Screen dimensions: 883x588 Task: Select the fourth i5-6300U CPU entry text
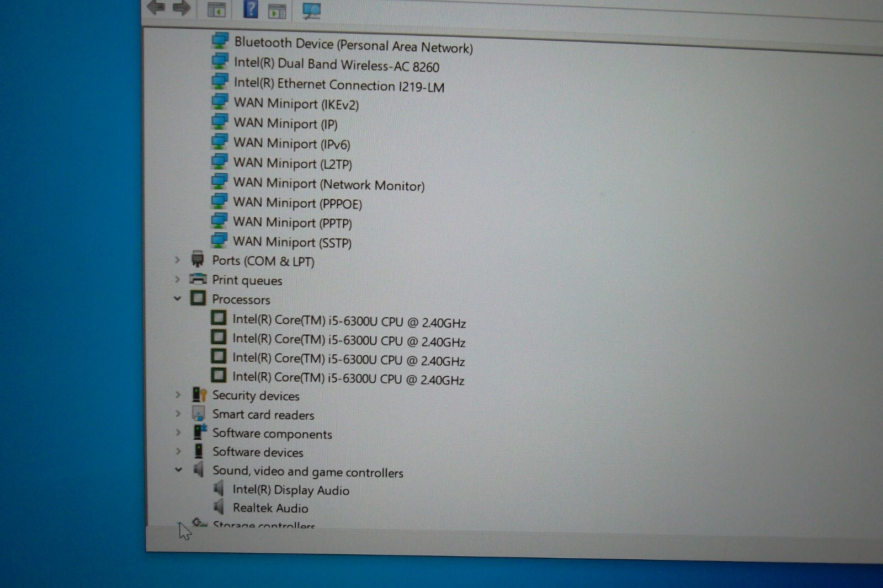pos(348,378)
